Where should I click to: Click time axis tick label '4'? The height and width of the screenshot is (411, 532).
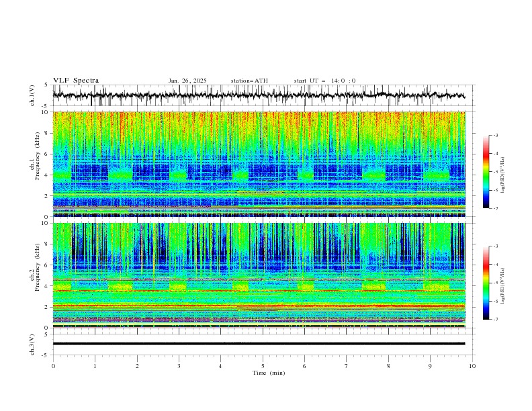220,366
